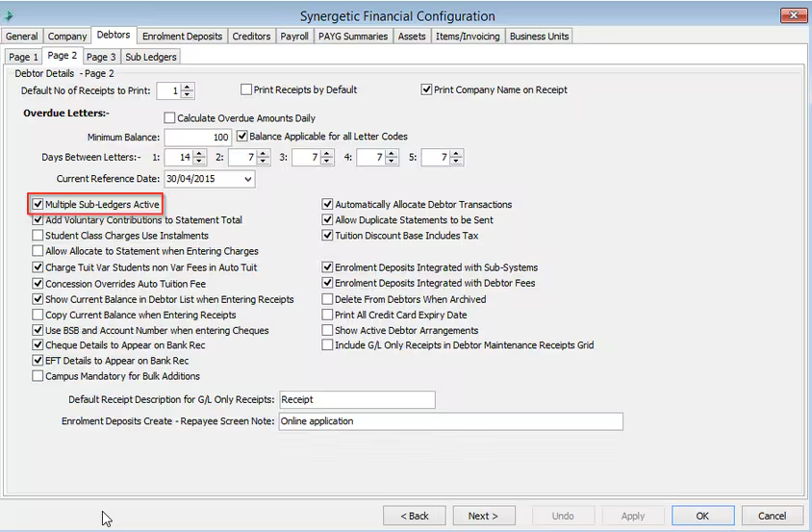Select the Items/Invoicing tab

[468, 37]
